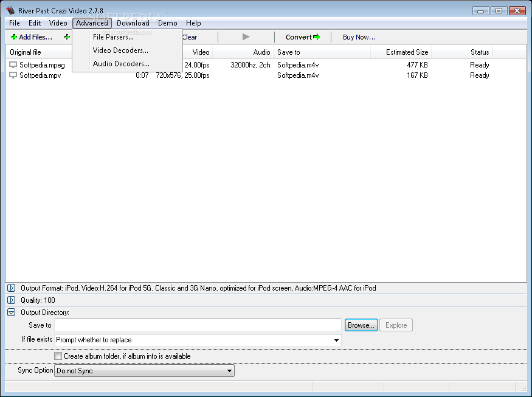Sort by Estimated Size column header
532x397 pixels.
pyautogui.click(x=401, y=52)
